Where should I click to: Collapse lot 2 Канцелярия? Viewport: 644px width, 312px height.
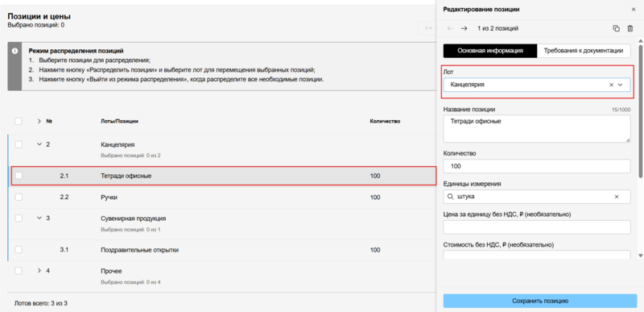coord(39,144)
